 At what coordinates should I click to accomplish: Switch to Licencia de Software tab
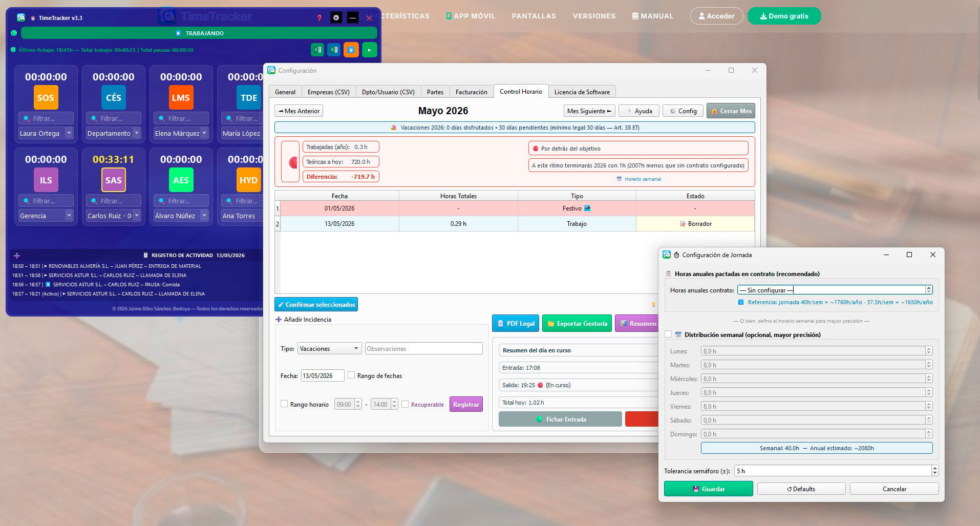(582, 92)
